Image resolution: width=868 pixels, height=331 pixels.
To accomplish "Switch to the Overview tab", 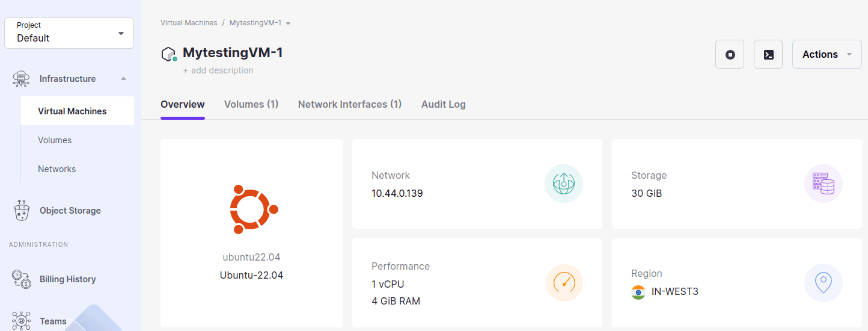I will pyautogui.click(x=183, y=104).
